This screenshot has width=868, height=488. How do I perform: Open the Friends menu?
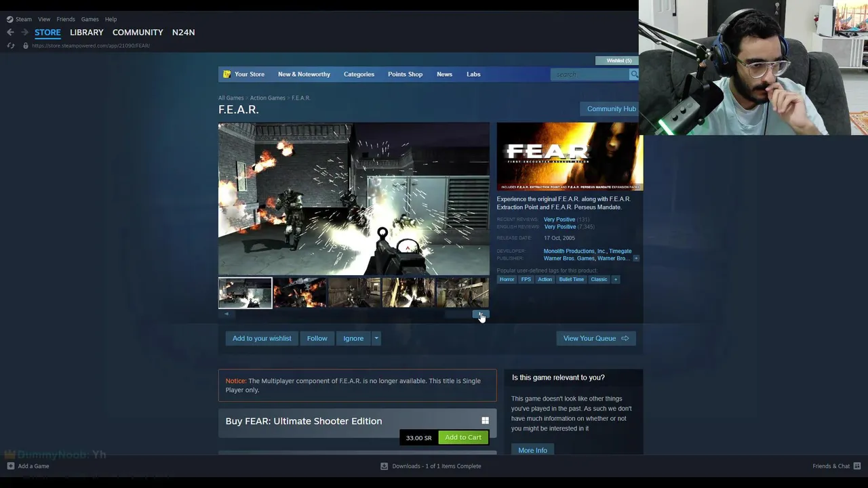click(x=66, y=19)
